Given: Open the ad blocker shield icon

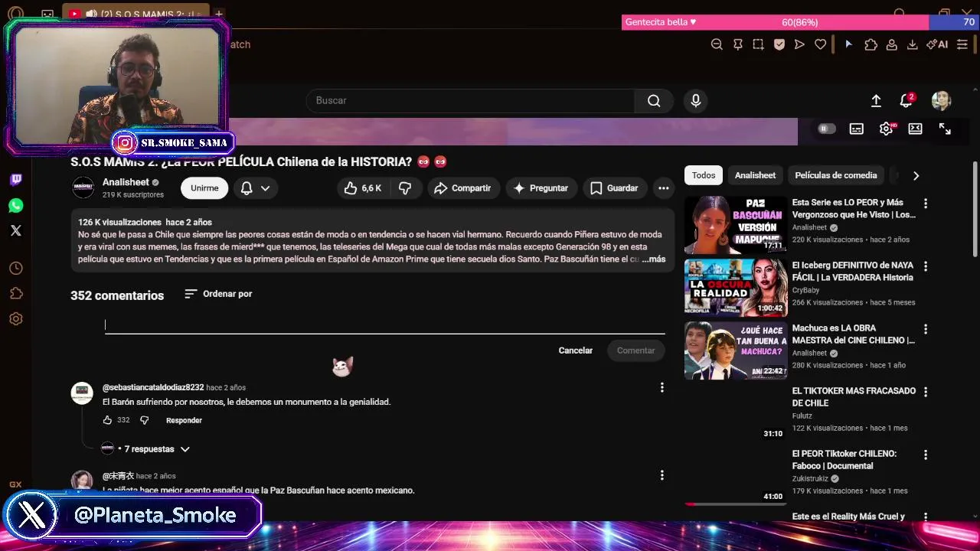Looking at the screenshot, I should tap(779, 44).
